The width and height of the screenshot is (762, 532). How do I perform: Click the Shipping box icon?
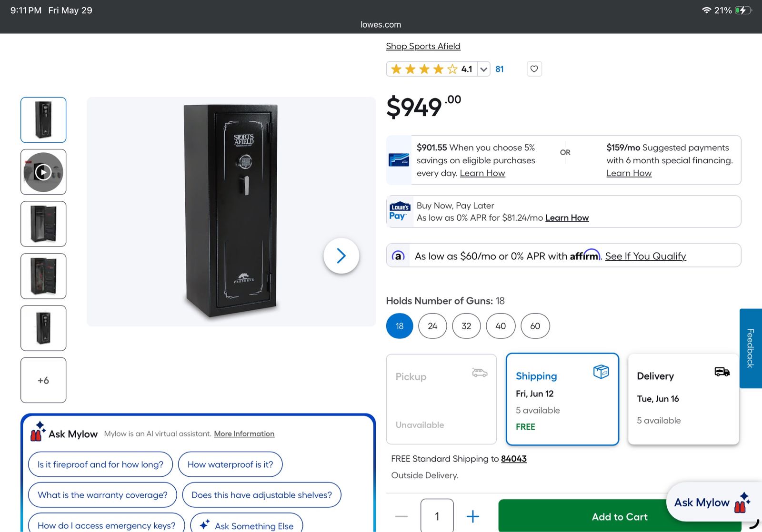(x=601, y=371)
